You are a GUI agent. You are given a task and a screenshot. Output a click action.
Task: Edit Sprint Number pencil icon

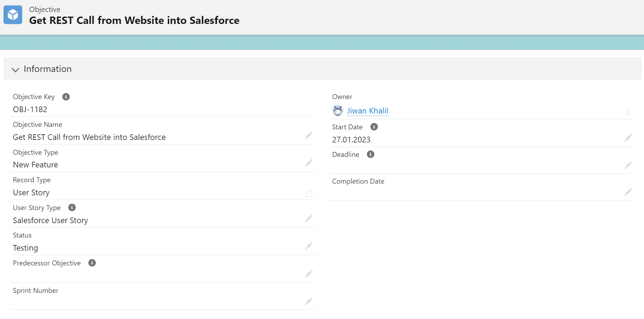pyautogui.click(x=309, y=301)
